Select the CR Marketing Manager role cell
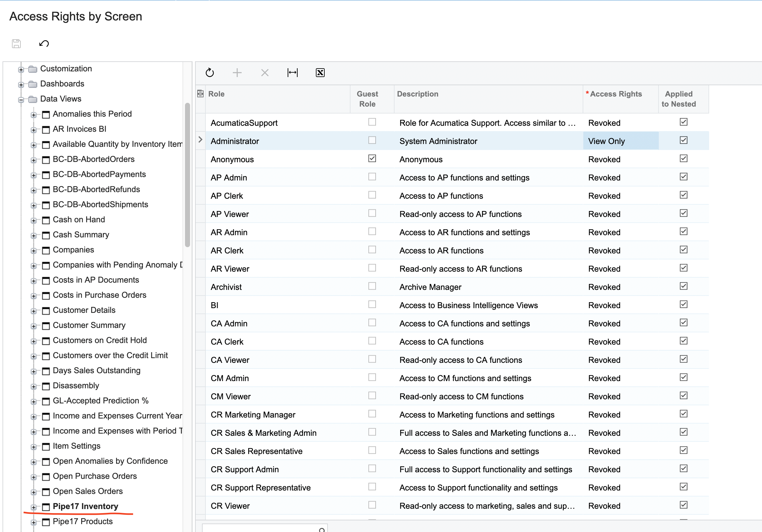Image resolution: width=762 pixels, height=532 pixels. 278,415
